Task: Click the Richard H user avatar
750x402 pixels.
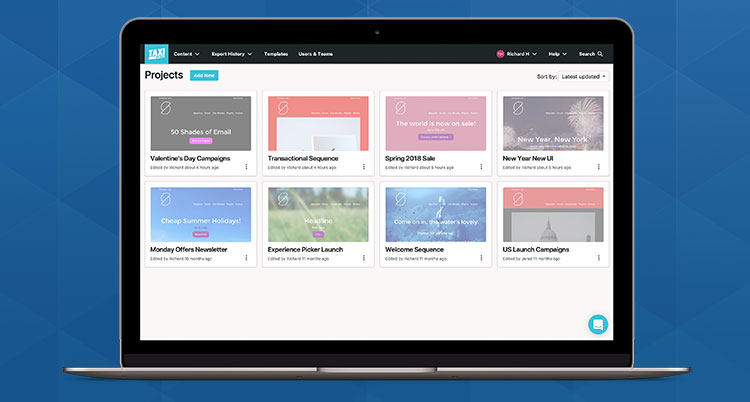Action: (x=501, y=54)
